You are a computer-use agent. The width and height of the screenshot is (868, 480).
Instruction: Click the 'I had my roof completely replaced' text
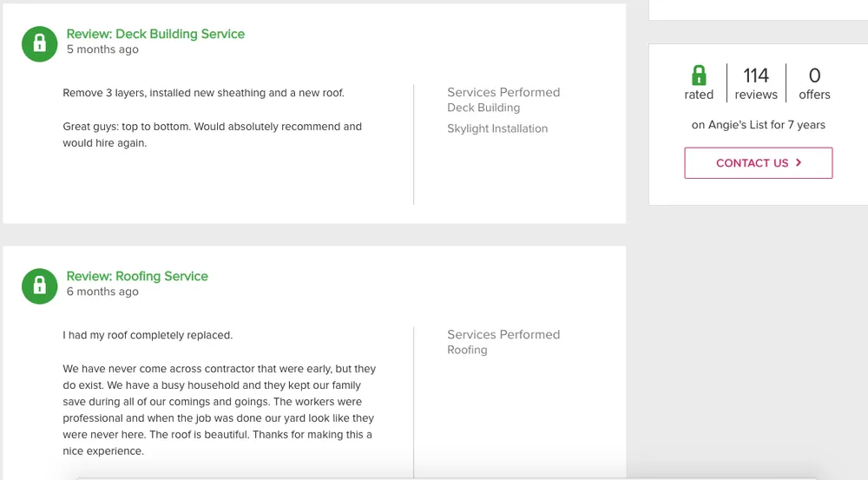click(x=148, y=335)
